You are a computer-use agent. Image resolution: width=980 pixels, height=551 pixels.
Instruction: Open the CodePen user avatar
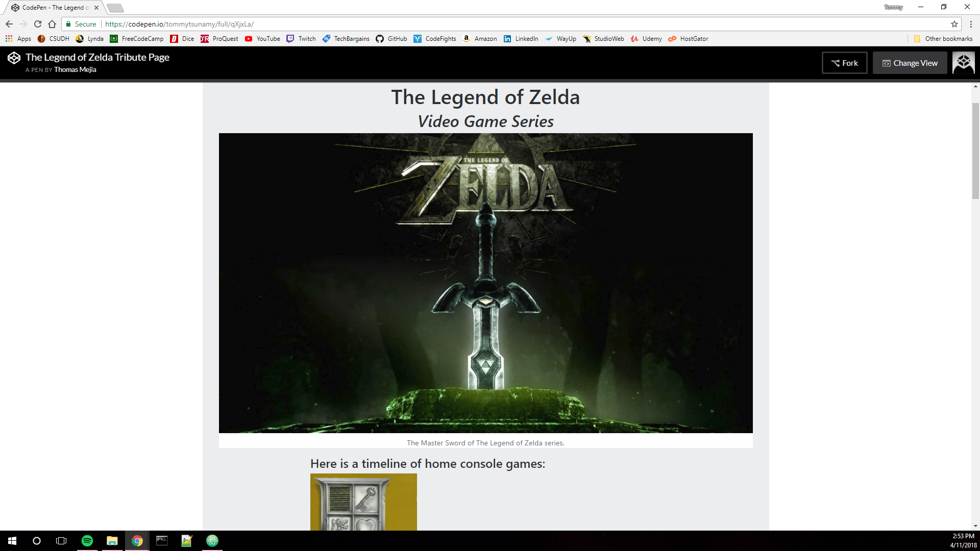point(964,63)
